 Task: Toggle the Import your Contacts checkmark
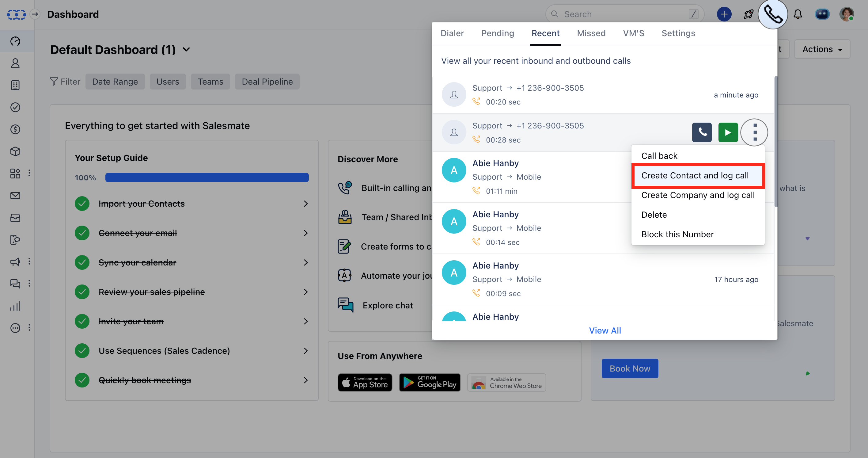[82, 204]
